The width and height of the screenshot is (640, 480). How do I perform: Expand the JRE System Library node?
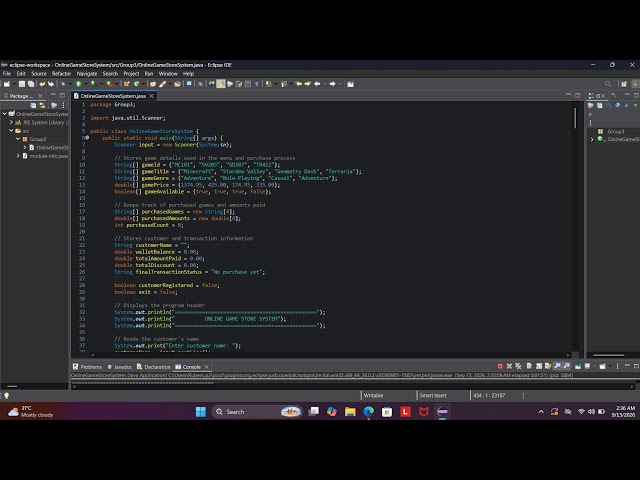11,122
